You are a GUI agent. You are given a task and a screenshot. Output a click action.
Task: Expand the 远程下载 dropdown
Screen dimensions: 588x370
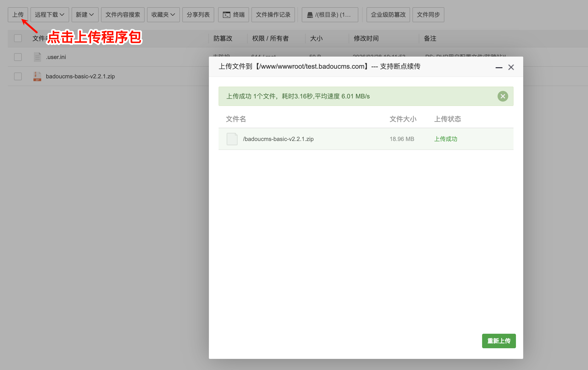[x=50, y=15]
